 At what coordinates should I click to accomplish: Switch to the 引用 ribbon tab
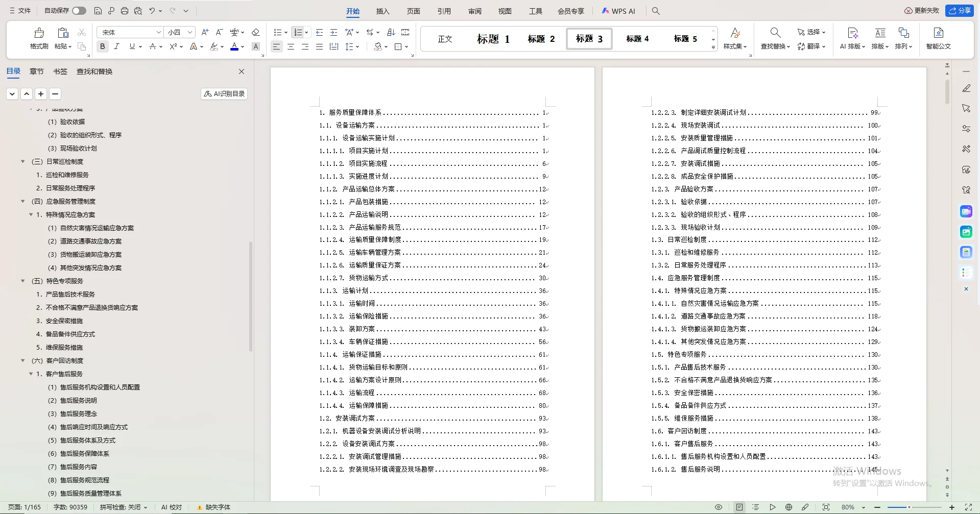444,11
